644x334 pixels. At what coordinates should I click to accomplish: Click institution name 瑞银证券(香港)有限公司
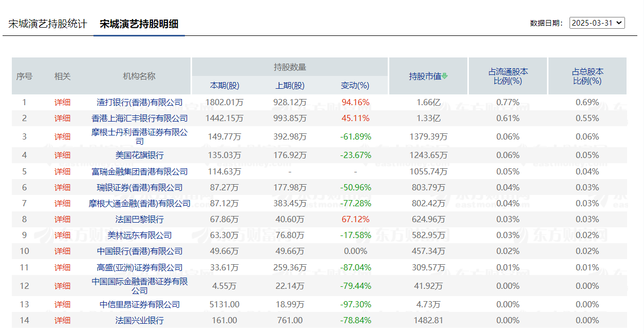pos(140,187)
